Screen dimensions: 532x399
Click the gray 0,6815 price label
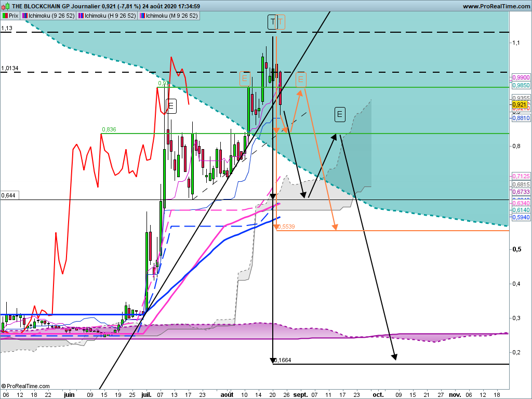(521, 184)
